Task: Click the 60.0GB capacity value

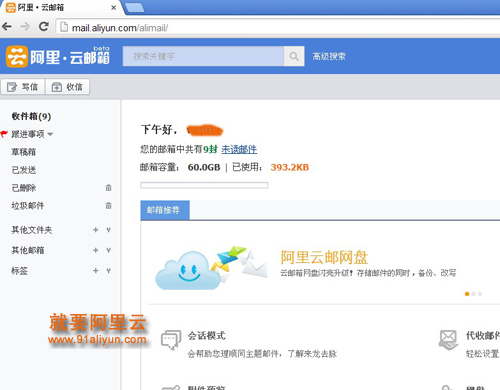Action: [x=204, y=167]
